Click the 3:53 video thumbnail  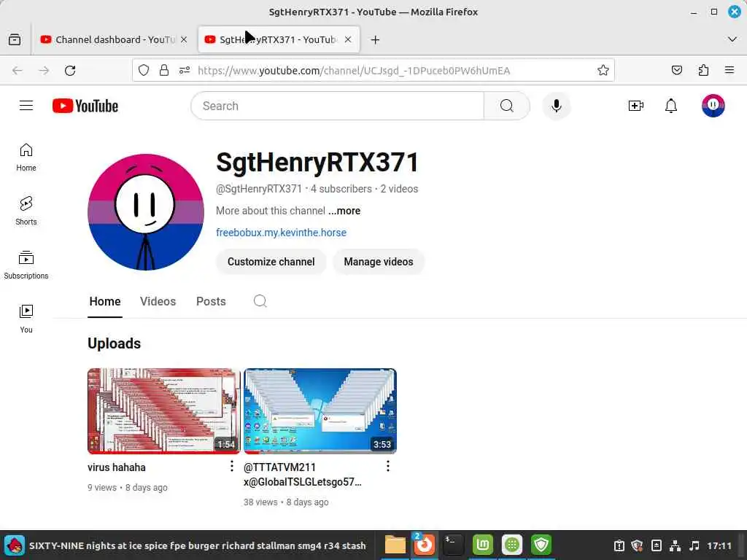coord(320,411)
